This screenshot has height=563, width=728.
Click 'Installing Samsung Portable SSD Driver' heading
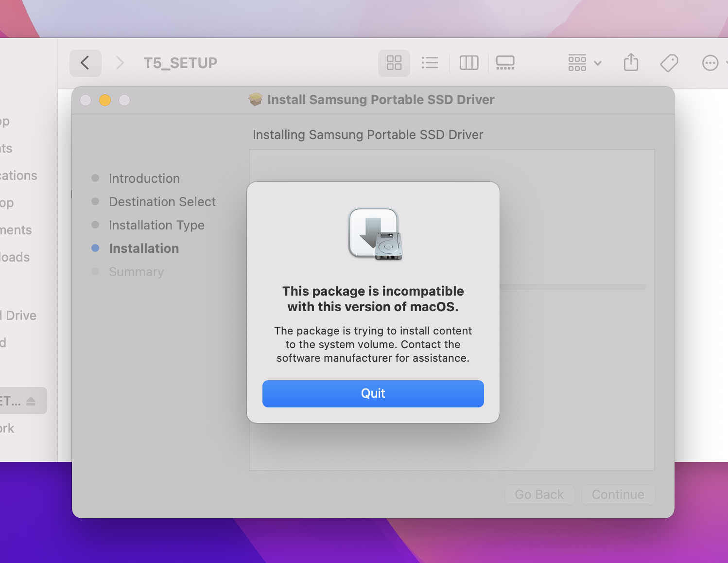coord(368,135)
